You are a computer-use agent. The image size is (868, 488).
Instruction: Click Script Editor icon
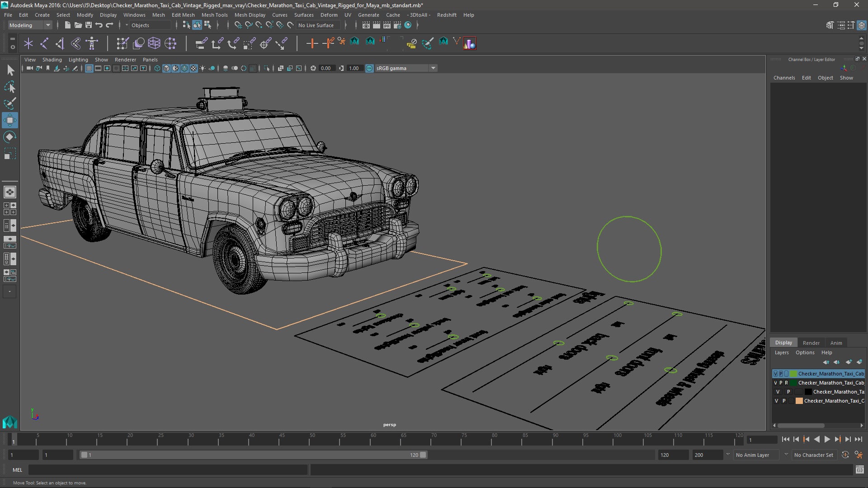859,470
